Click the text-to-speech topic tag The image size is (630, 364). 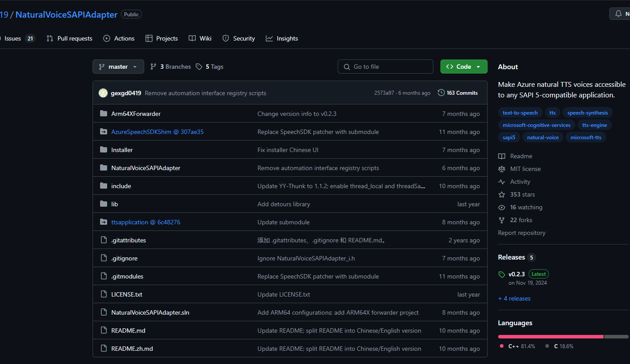520,113
